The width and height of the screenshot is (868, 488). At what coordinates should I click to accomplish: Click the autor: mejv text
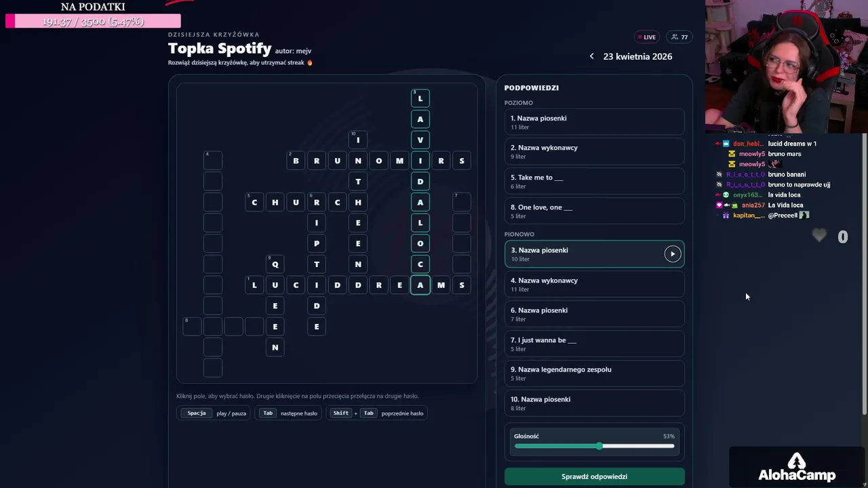293,51
